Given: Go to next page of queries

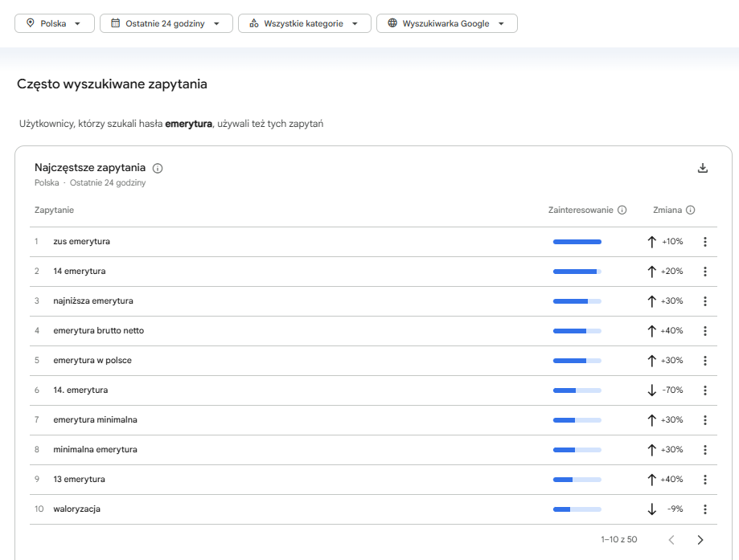Looking at the screenshot, I should tap(700, 540).
